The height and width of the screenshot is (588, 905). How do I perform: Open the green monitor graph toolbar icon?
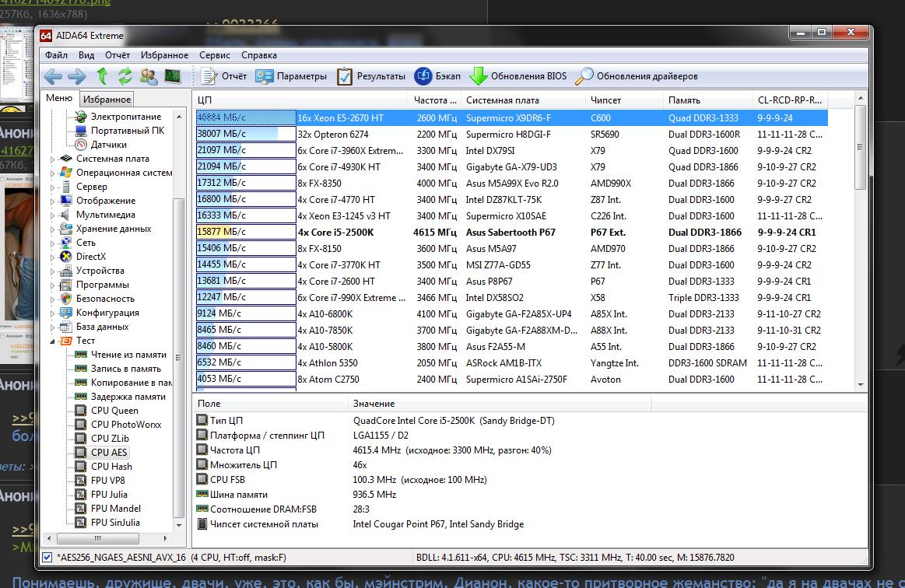tap(172, 76)
